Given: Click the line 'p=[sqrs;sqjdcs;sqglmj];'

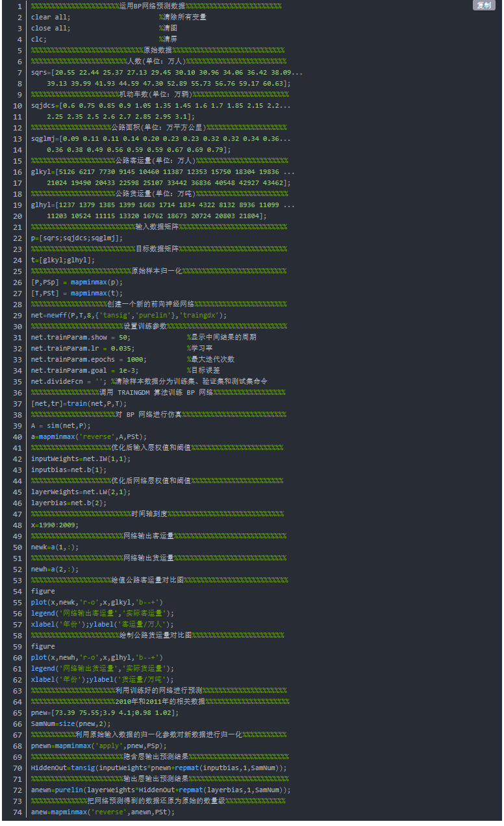Looking at the screenshot, I should [77, 238].
